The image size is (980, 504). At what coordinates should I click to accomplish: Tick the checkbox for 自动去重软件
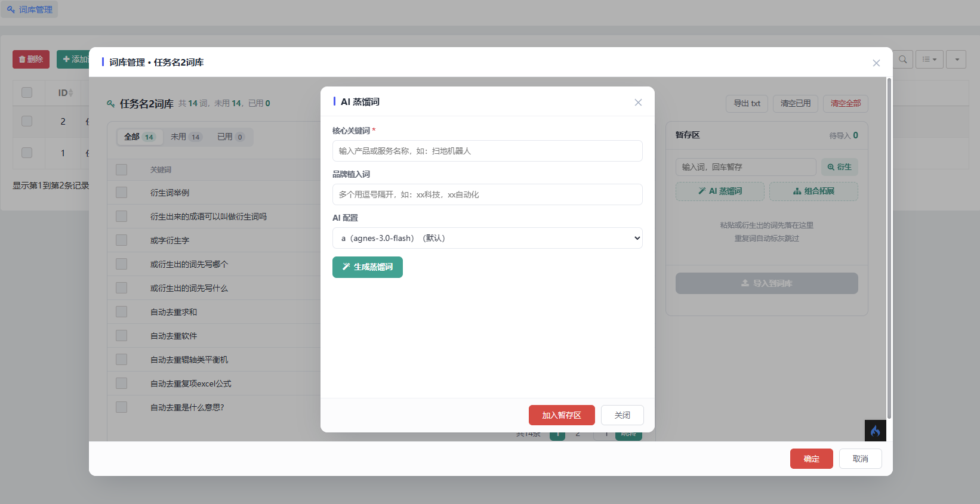pos(122,336)
